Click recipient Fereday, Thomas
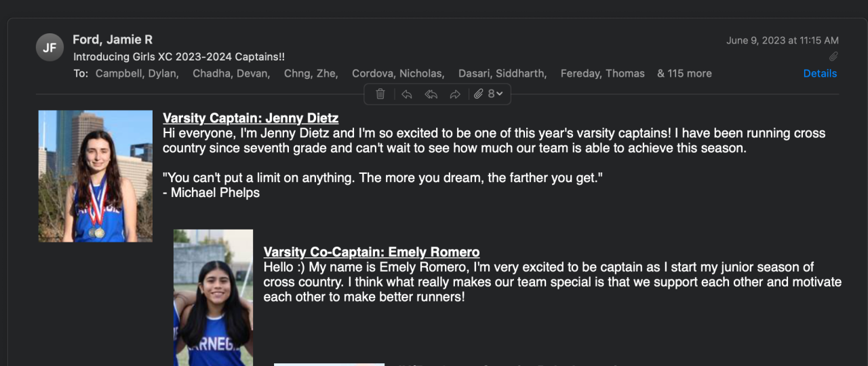 (602, 73)
